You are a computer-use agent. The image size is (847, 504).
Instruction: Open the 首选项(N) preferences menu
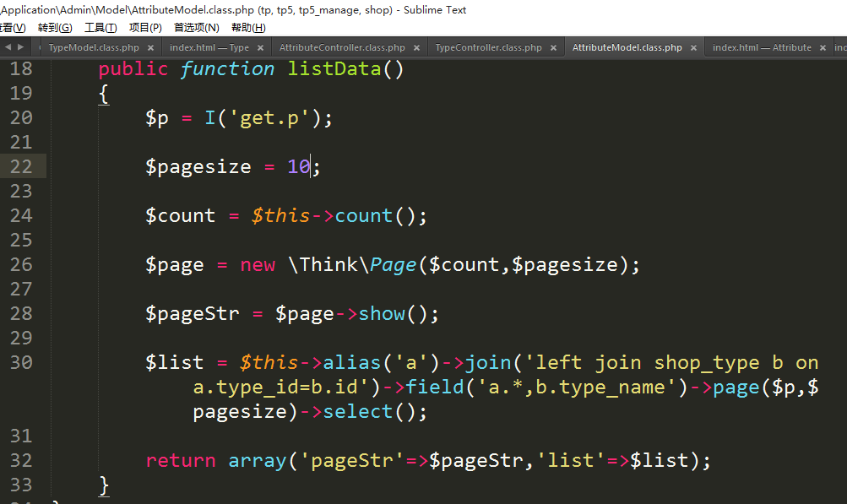[x=197, y=28]
